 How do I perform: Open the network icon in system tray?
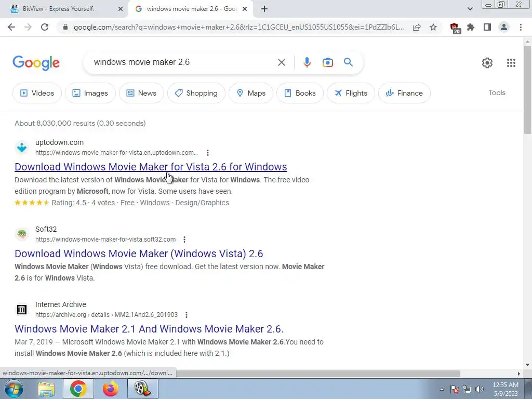click(x=467, y=389)
